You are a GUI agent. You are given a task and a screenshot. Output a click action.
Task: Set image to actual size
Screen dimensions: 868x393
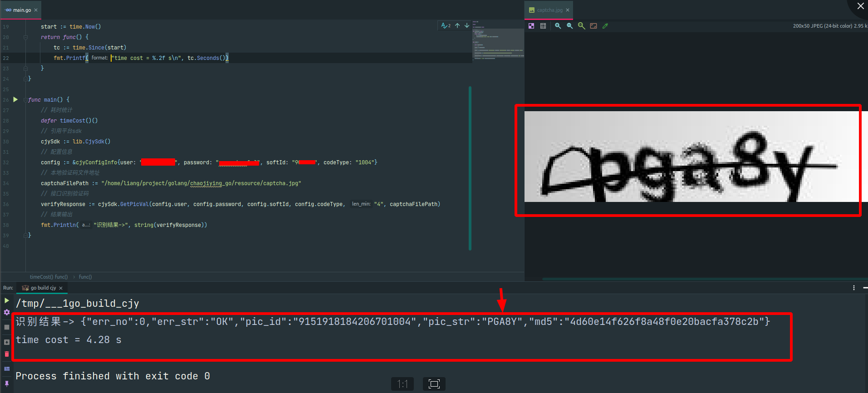(x=581, y=26)
